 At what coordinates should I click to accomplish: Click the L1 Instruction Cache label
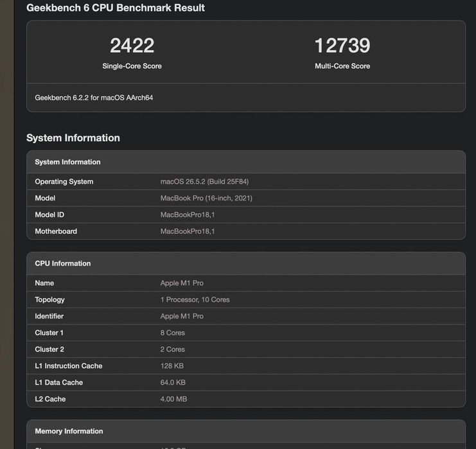(x=69, y=366)
